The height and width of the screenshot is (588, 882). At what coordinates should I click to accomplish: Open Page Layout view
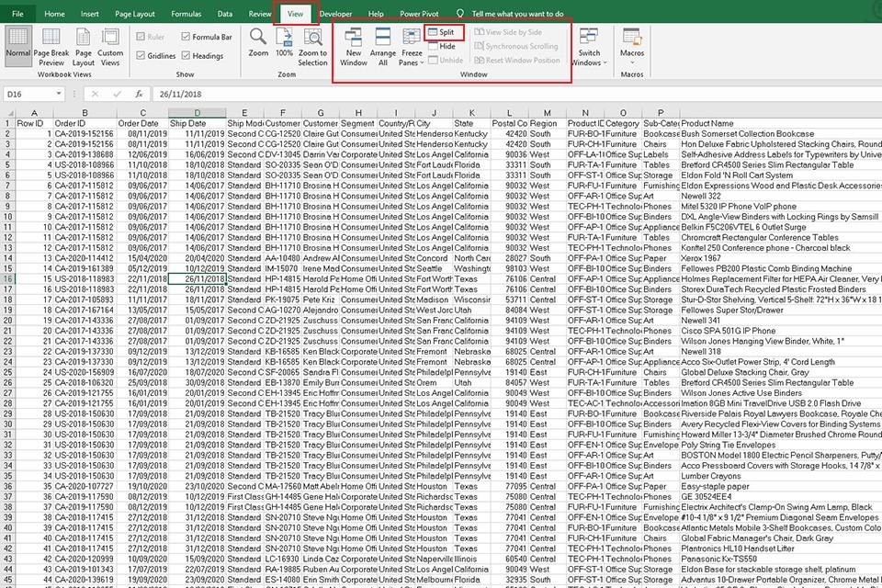point(84,44)
